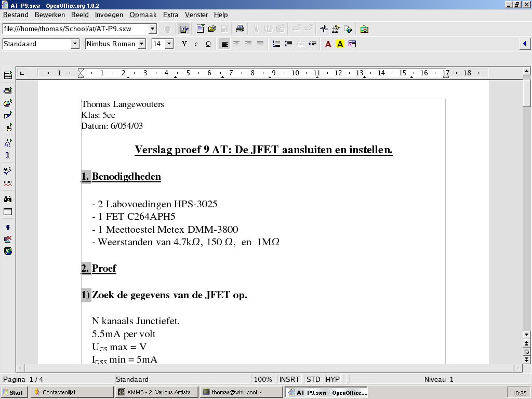Toggle graphics display on/off icon

pos(8,240)
